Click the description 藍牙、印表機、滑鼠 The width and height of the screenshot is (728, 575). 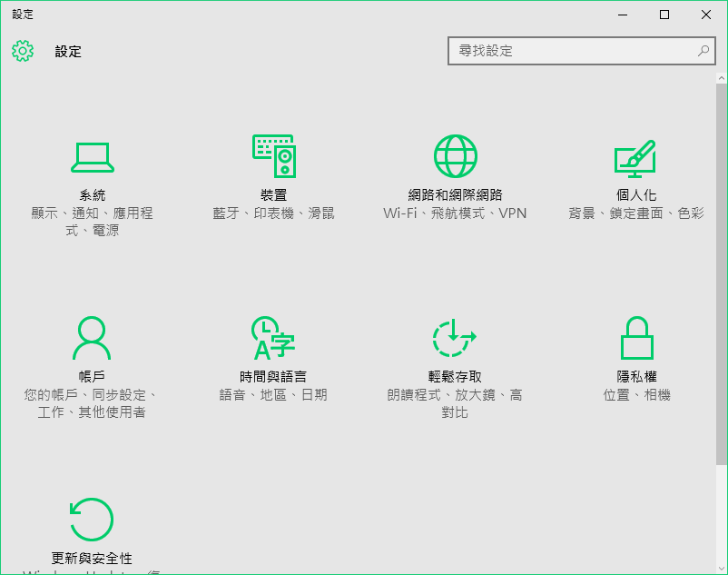274,213
